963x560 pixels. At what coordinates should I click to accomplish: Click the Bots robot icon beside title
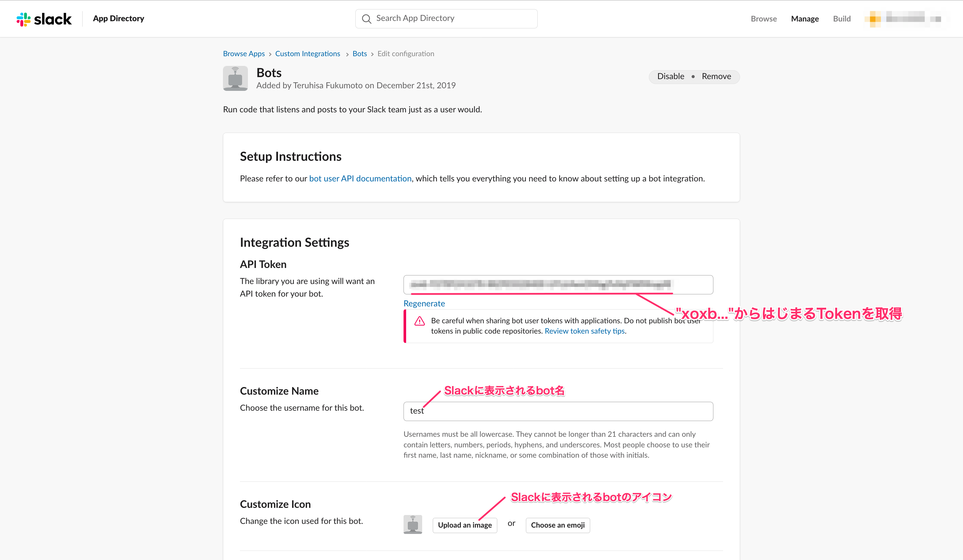[235, 78]
